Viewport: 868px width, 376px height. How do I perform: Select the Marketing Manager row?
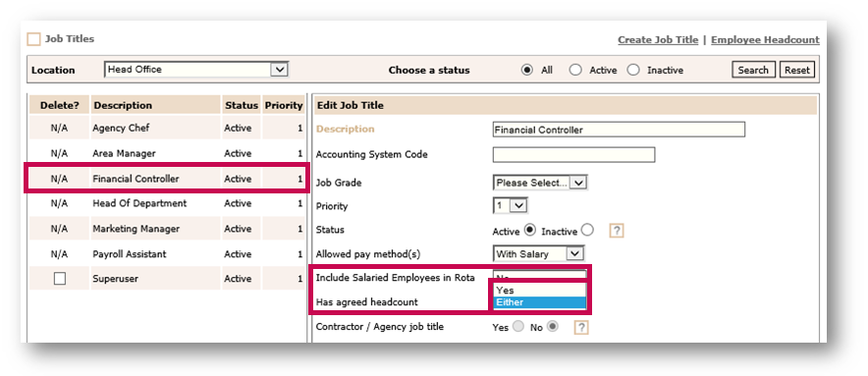[167, 229]
